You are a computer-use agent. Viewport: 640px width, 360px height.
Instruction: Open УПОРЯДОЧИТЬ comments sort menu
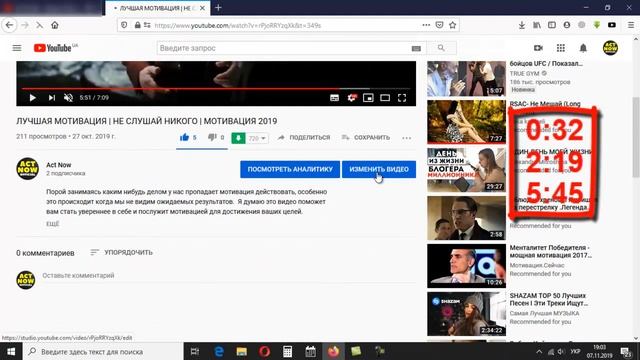(121, 253)
